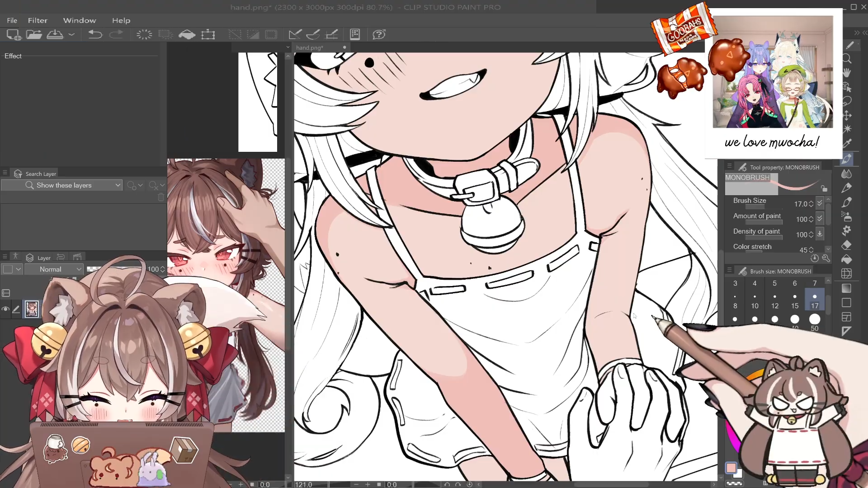Click the Undo arrow icon
Image resolution: width=868 pixels, height=488 pixels.
95,35
